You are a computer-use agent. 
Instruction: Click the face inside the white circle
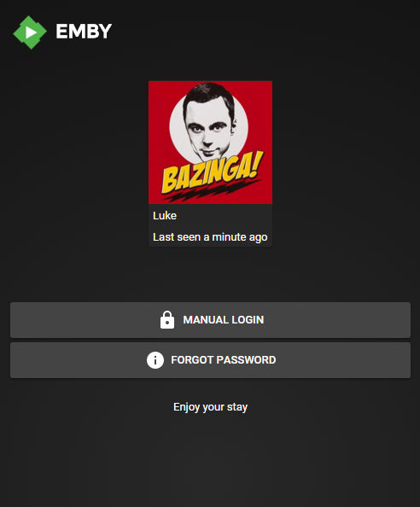click(209, 123)
